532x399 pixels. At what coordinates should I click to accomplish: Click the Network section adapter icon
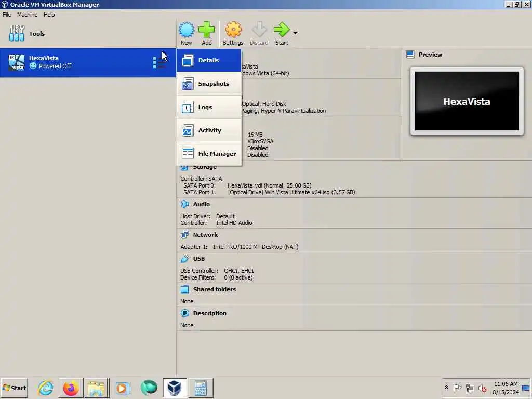pos(185,234)
